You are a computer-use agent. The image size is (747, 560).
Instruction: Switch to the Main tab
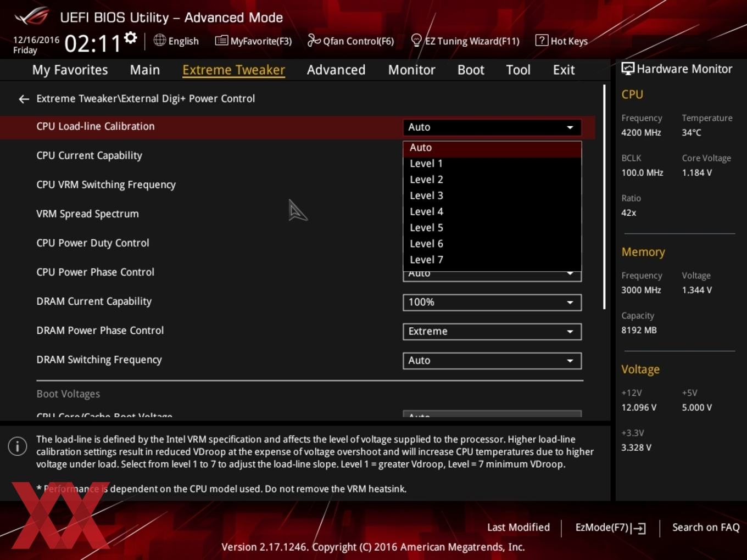[x=145, y=70]
